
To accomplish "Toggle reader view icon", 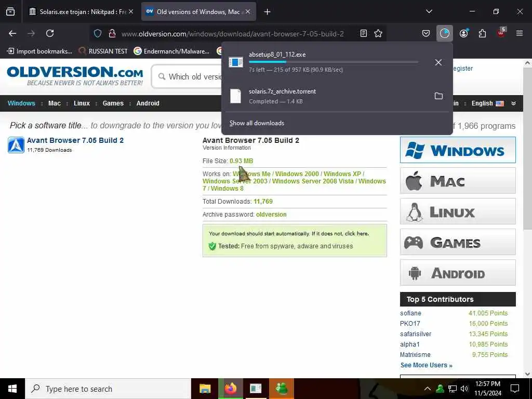I will tap(363, 33).
